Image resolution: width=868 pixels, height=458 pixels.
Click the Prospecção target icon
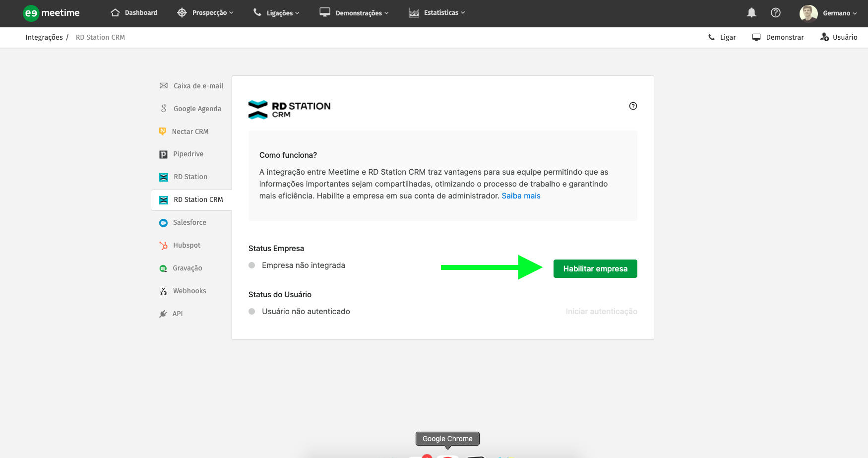click(182, 12)
